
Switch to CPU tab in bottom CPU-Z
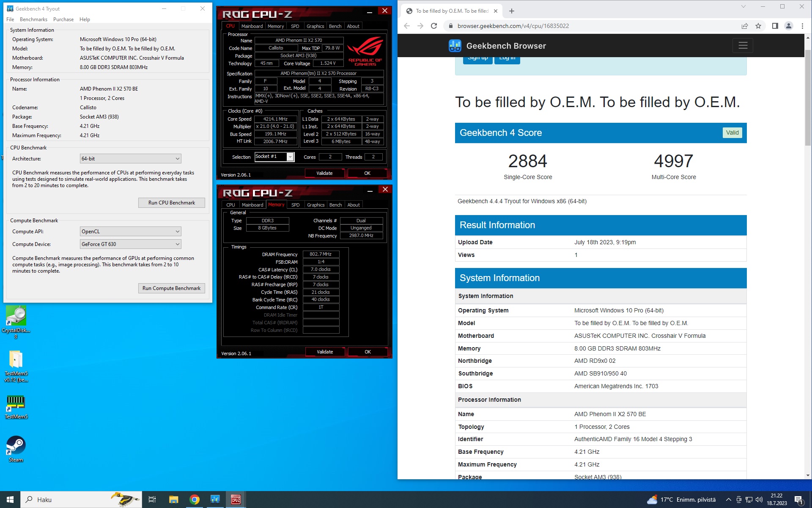coord(230,205)
